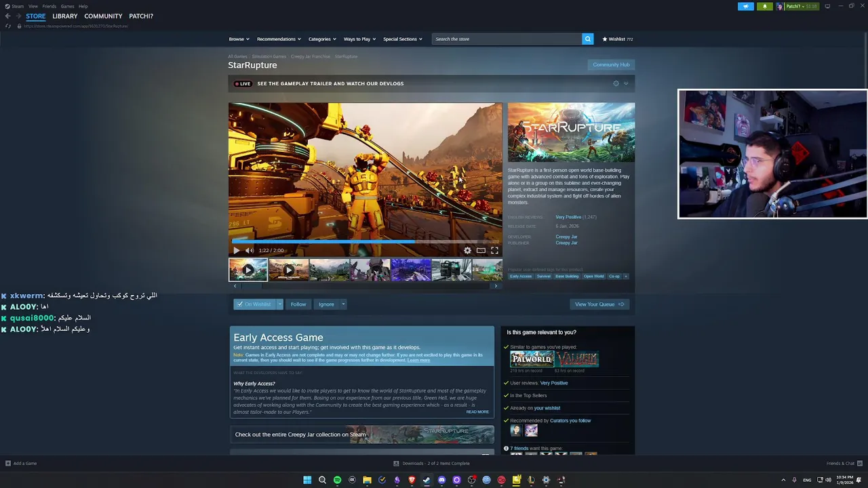This screenshot has height=488, width=868.
Task: Reload the store page with the refresh icon
Action: coord(8,26)
